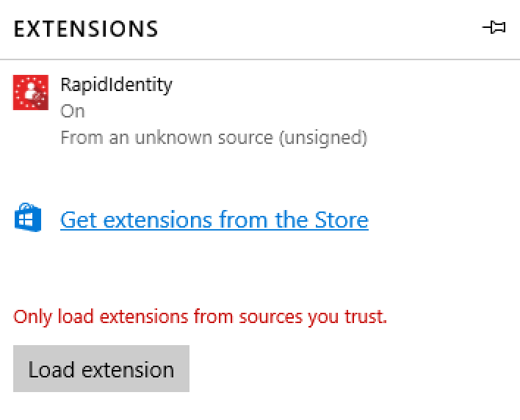Click the red RapidIdentity extension icon
This screenshot has width=520, height=420.
[x=31, y=93]
